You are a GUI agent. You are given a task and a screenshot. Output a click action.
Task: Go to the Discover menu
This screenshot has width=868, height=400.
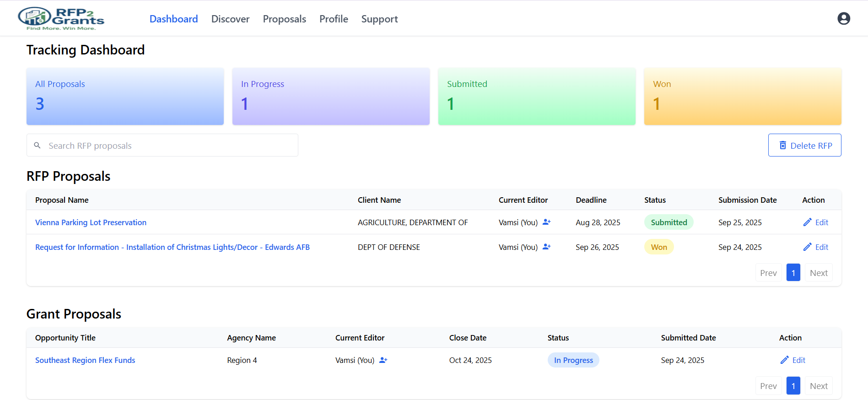(x=230, y=19)
